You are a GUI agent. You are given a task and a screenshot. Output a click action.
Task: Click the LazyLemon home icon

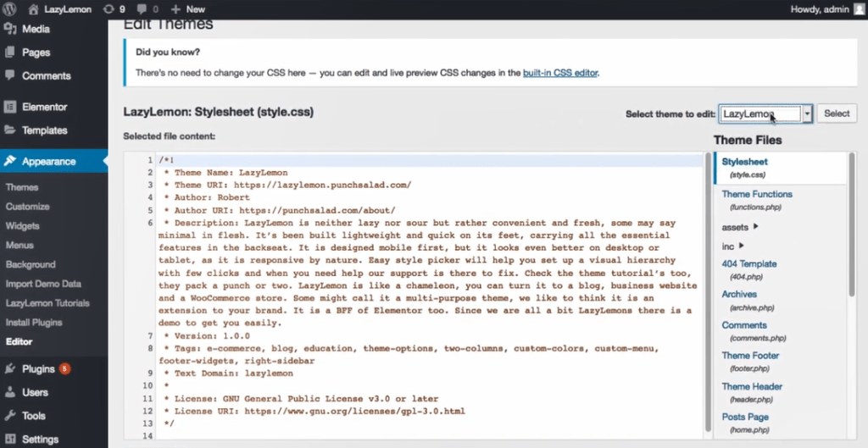34,9
